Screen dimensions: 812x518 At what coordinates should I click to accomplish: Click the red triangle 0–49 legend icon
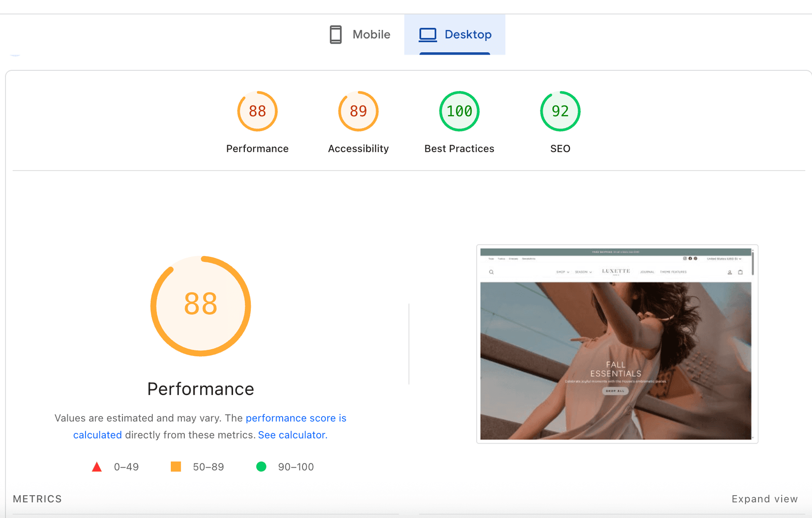[x=97, y=467]
